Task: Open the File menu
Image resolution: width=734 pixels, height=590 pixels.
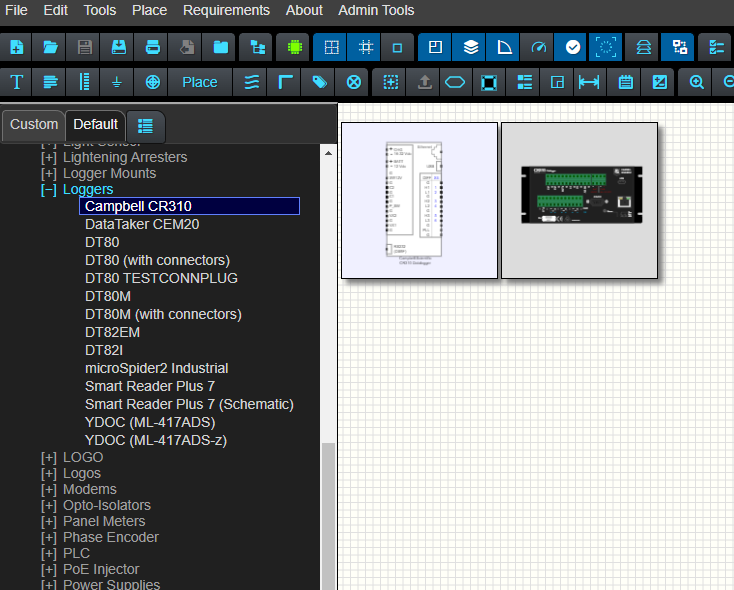Action: (16, 10)
